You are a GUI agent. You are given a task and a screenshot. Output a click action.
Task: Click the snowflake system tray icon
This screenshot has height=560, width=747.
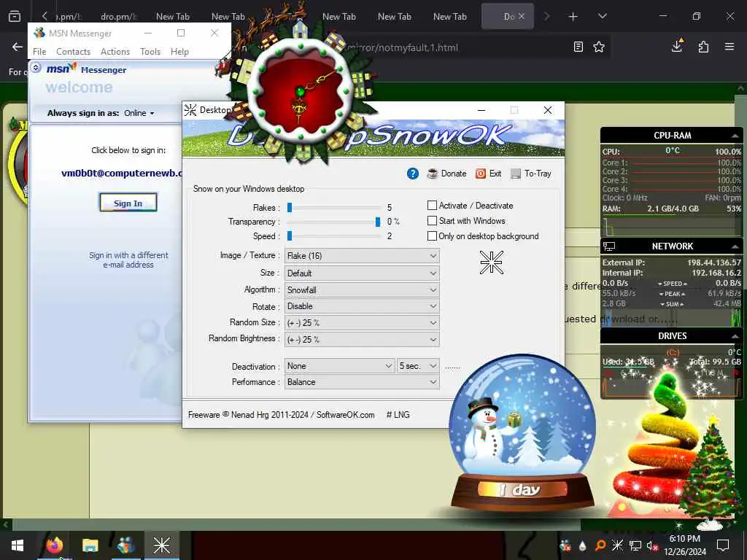(x=617, y=545)
